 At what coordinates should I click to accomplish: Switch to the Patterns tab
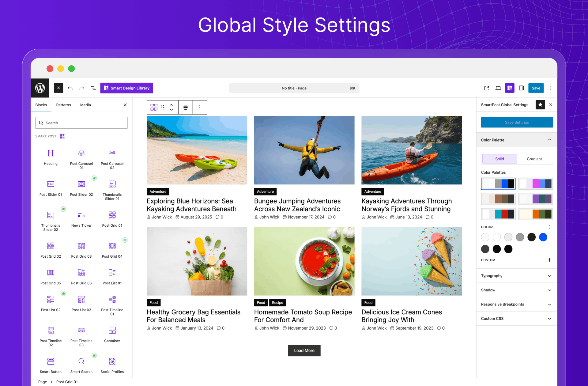pyautogui.click(x=63, y=105)
